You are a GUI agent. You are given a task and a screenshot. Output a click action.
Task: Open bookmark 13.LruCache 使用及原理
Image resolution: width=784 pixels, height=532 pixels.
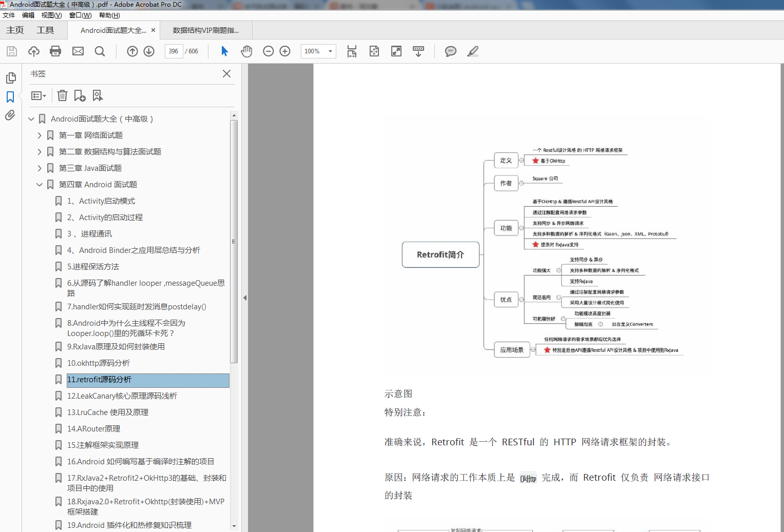[x=108, y=412]
